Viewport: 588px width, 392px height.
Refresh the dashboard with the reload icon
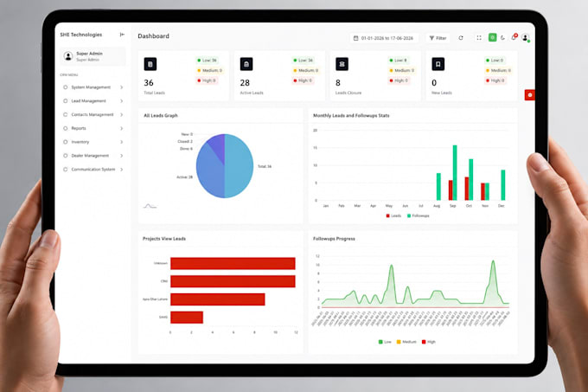coord(461,38)
